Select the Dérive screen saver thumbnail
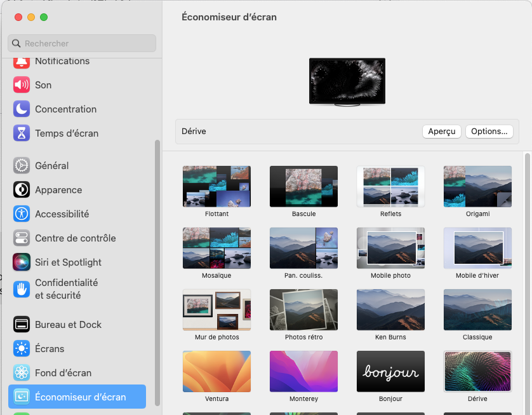The height and width of the screenshot is (415, 532). coord(477,372)
